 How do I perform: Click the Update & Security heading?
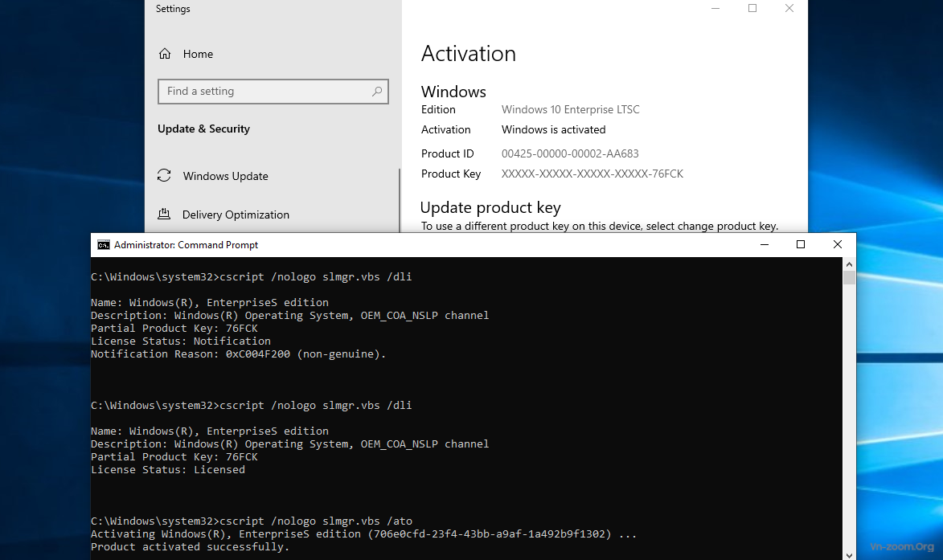[203, 129]
